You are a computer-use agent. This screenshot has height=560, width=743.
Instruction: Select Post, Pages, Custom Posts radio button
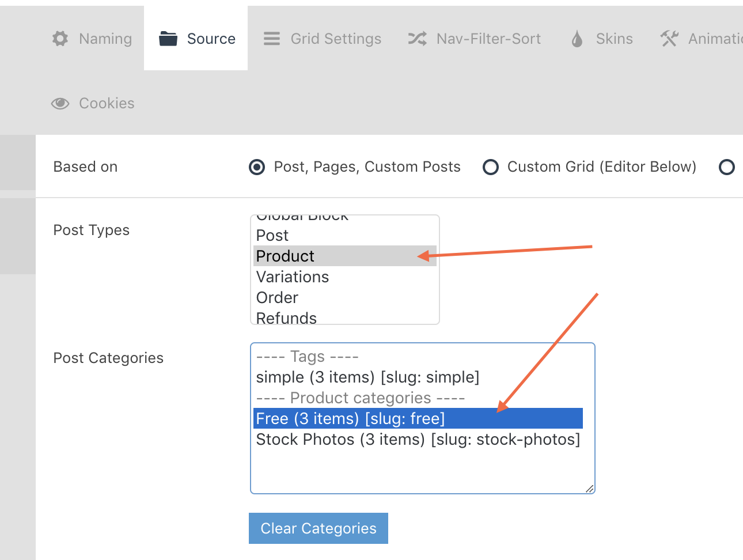(x=257, y=167)
